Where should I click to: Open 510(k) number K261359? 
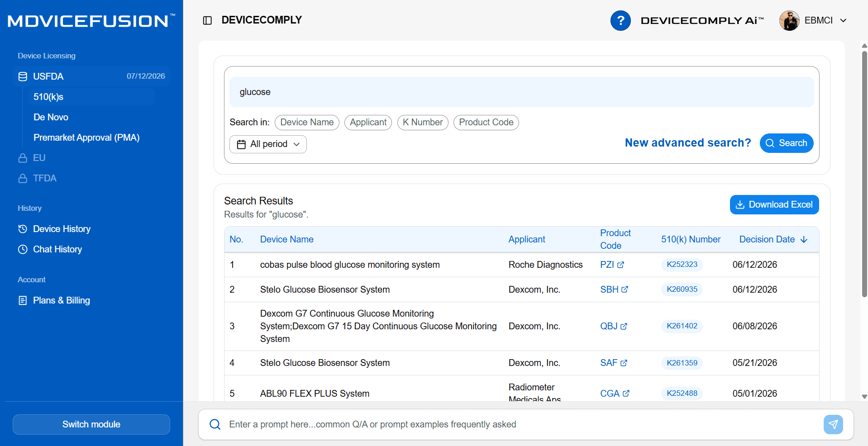682,363
